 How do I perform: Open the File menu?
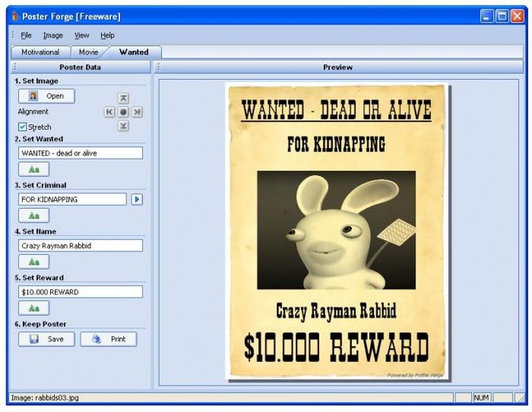coord(26,35)
